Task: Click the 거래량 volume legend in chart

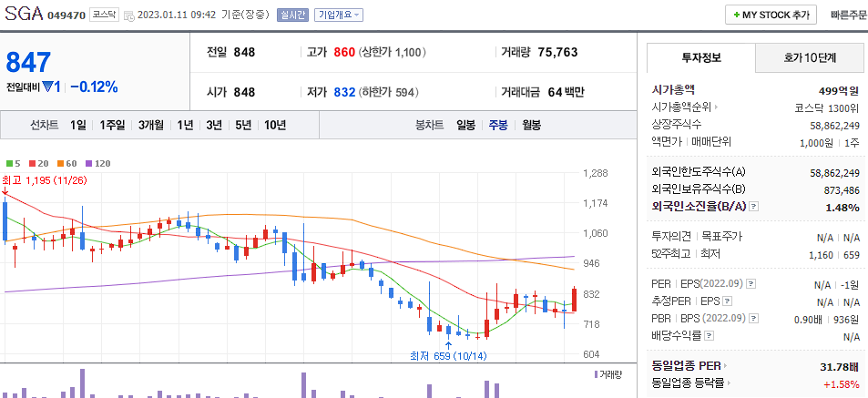Action: point(608,374)
